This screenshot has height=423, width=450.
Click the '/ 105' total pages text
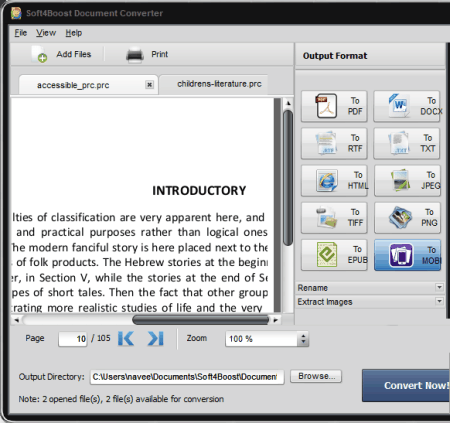pos(101,338)
